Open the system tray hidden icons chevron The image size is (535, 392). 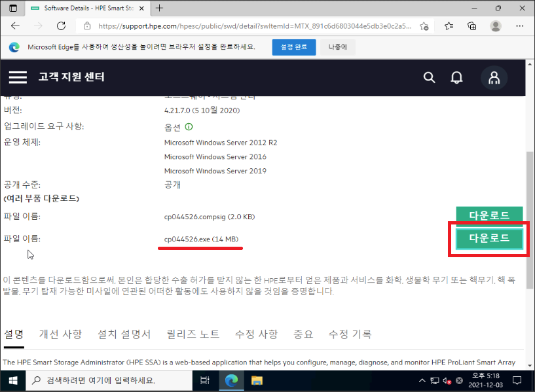coord(422,380)
